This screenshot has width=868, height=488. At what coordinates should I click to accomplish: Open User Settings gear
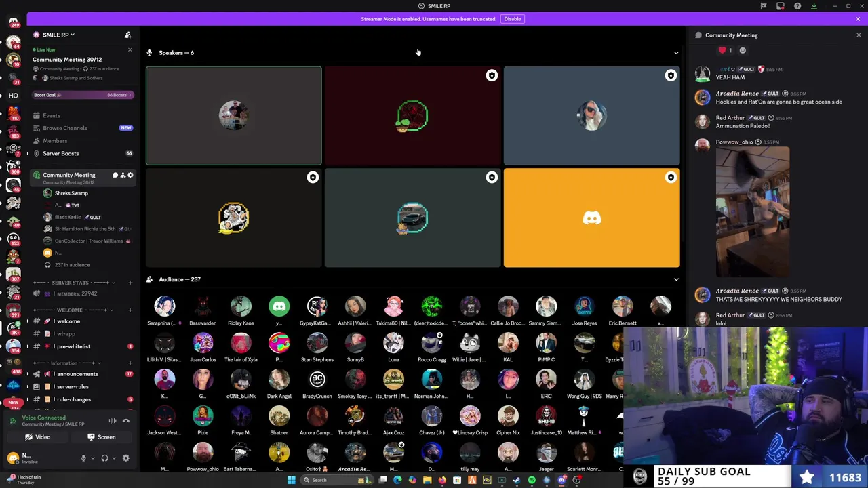click(125, 458)
